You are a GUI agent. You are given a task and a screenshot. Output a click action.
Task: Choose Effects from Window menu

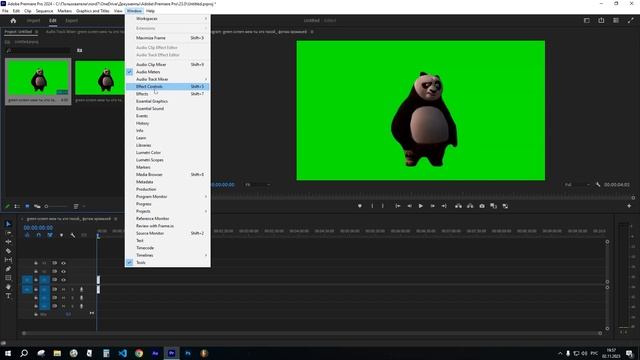168,94
